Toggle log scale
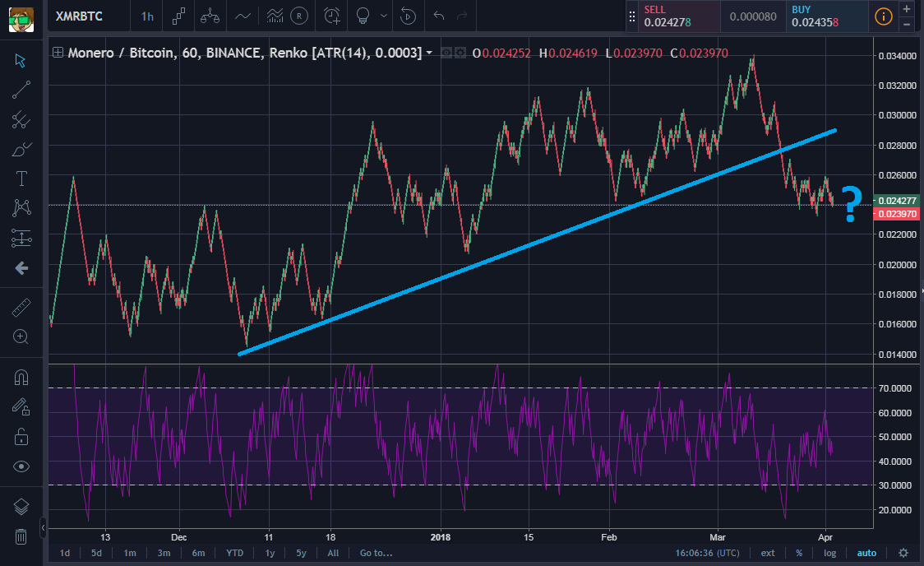The image size is (924, 566). click(829, 553)
